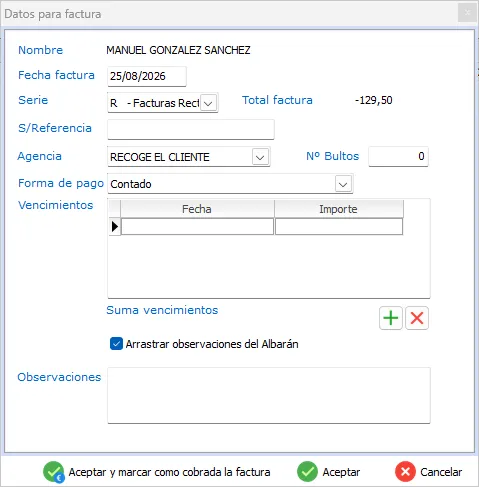Click the Observaciones text area
The height and width of the screenshot is (487, 479).
(269, 395)
